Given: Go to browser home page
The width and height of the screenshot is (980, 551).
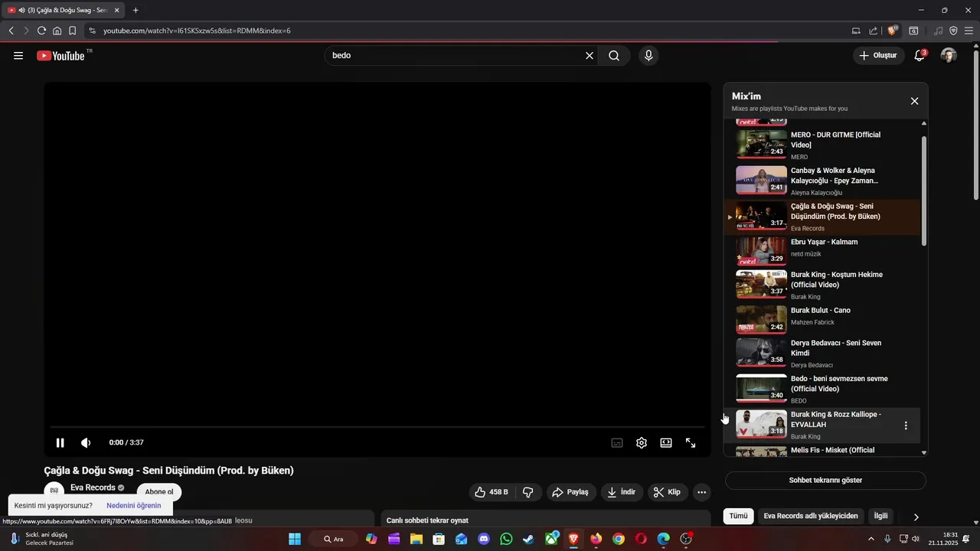Looking at the screenshot, I should (x=57, y=31).
